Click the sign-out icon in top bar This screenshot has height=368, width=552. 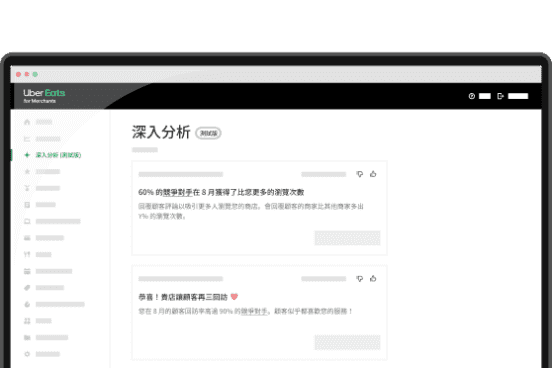click(x=500, y=96)
